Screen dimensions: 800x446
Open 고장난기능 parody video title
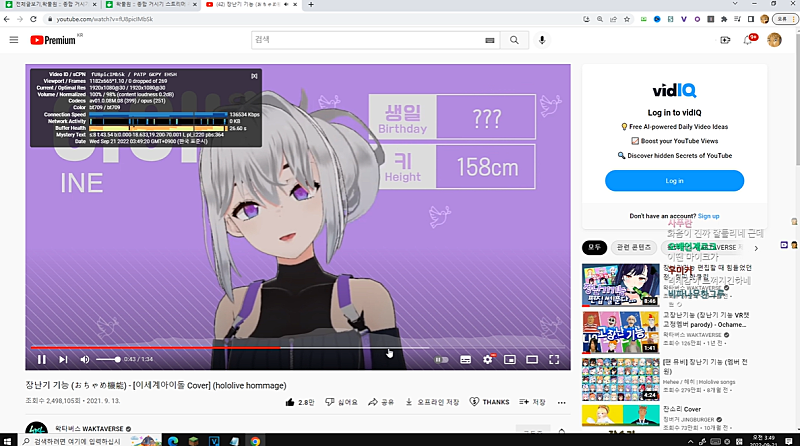(706, 320)
